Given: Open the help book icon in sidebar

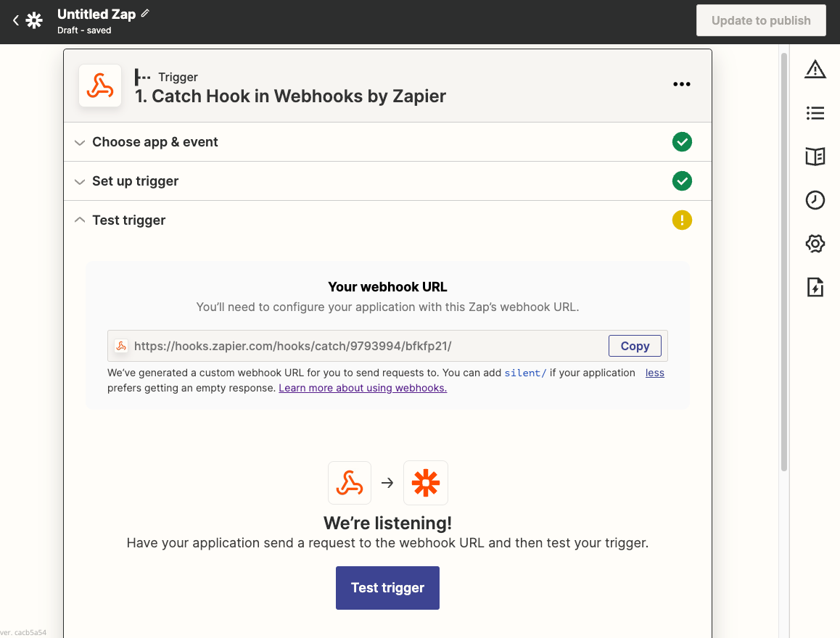Looking at the screenshot, I should coord(815,157).
